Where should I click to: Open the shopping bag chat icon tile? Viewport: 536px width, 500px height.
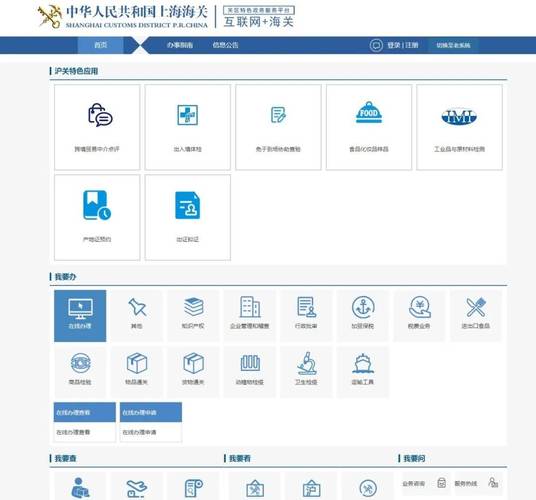pyautogui.click(x=97, y=127)
